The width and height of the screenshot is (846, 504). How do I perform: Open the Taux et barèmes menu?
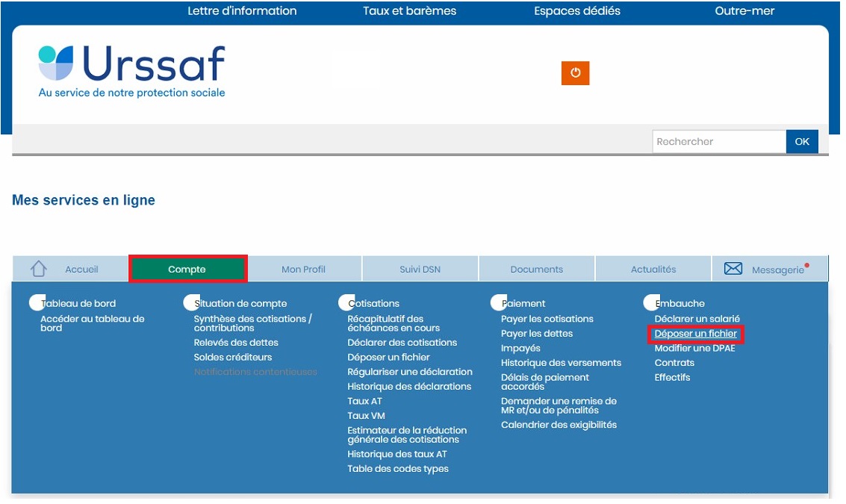409,11
